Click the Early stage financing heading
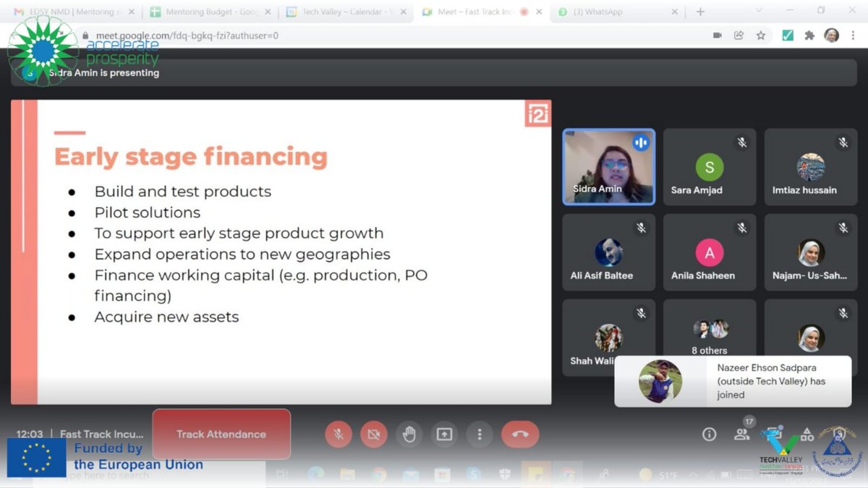Viewport: 868px width, 488px height. pos(191,157)
